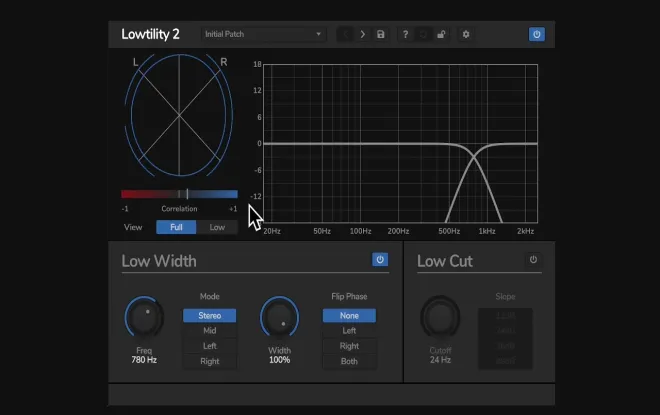
Task: Open help via the question mark icon
Action: click(405, 35)
